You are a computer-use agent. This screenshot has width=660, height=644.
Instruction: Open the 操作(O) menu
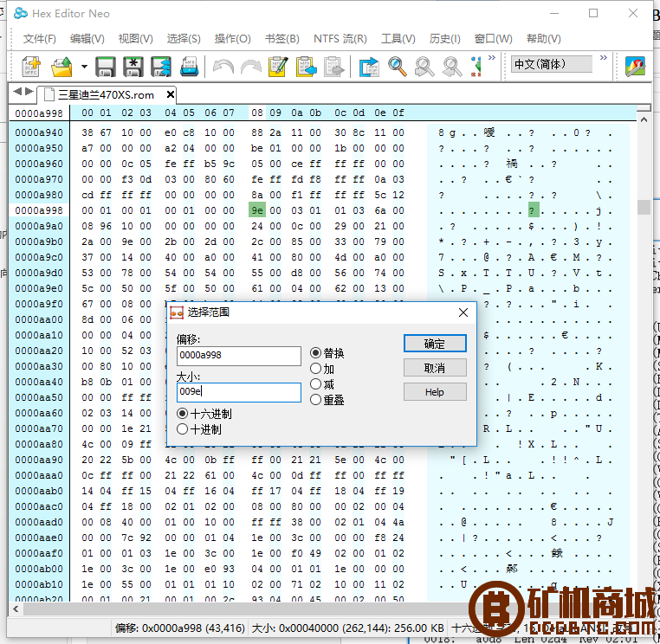[233, 39]
